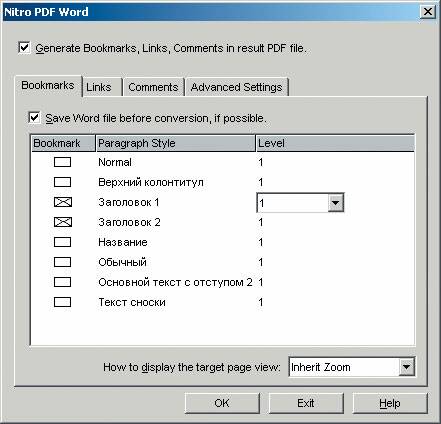Open Help for this dialog
This screenshot has width=441, height=424.
click(390, 403)
